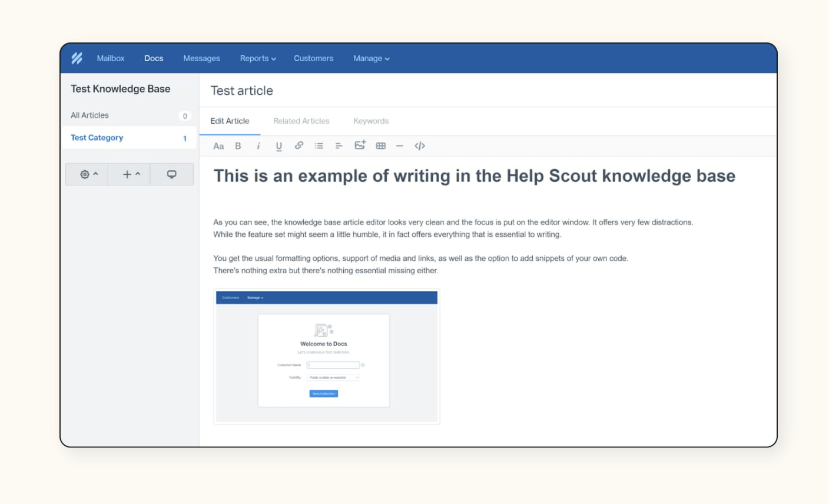Click the monitor preview icon

172,174
